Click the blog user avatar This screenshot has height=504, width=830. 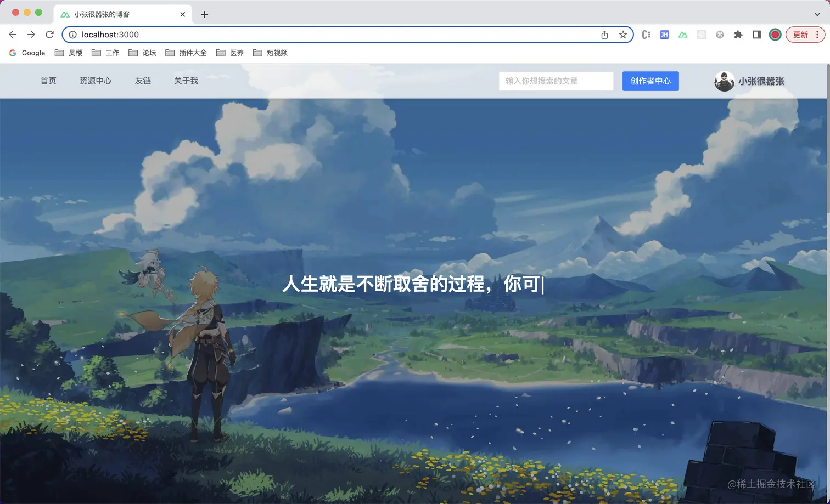724,81
